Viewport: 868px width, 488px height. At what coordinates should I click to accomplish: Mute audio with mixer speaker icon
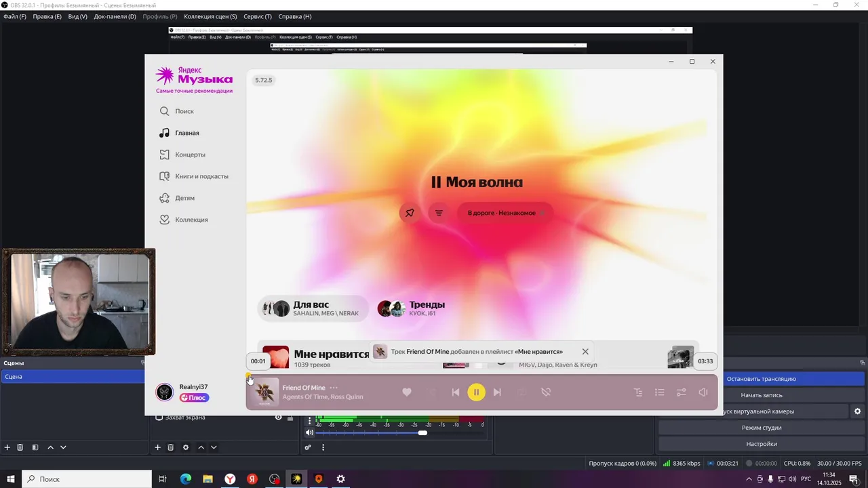pyautogui.click(x=310, y=432)
